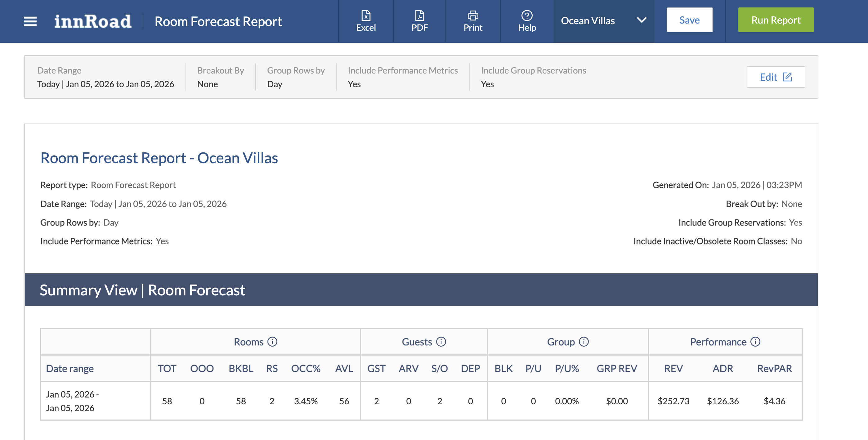Click the Save button

689,20
